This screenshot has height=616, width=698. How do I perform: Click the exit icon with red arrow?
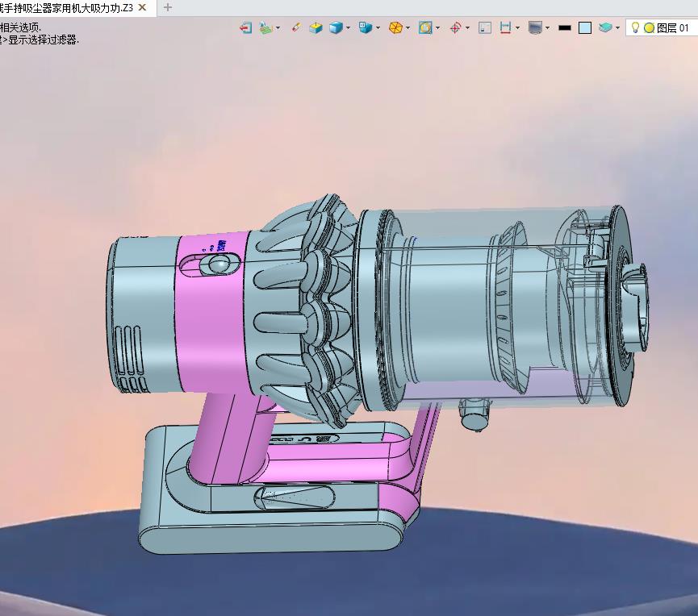click(245, 28)
